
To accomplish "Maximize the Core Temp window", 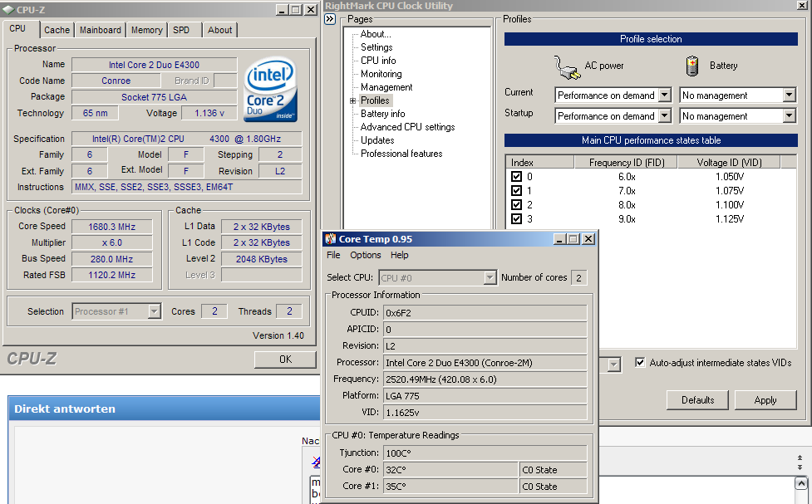I will [573, 239].
